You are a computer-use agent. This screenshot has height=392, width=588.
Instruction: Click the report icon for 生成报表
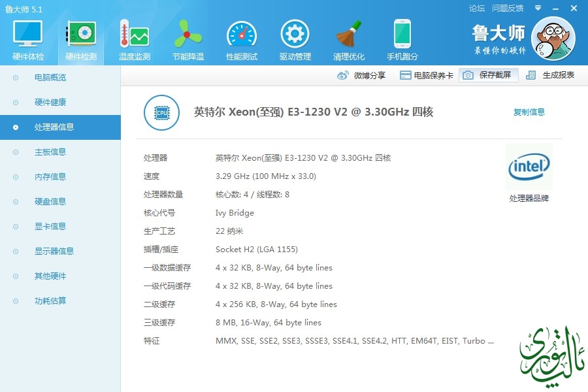point(531,75)
